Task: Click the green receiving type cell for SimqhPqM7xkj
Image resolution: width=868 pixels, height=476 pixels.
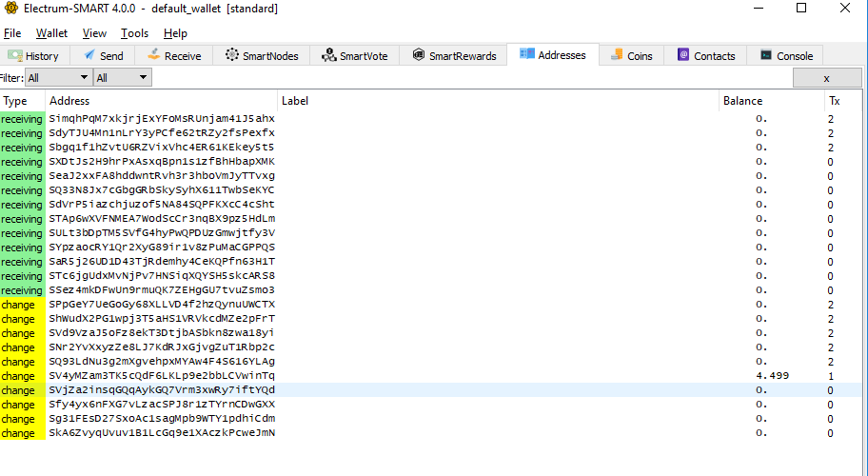Action: pyautogui.click(x=23, y=118)
